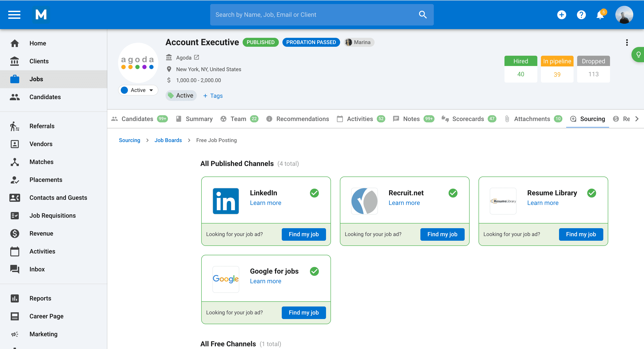Switch to the Candidates tab
This screenshot has width=644, height=349.
[139, 119]
